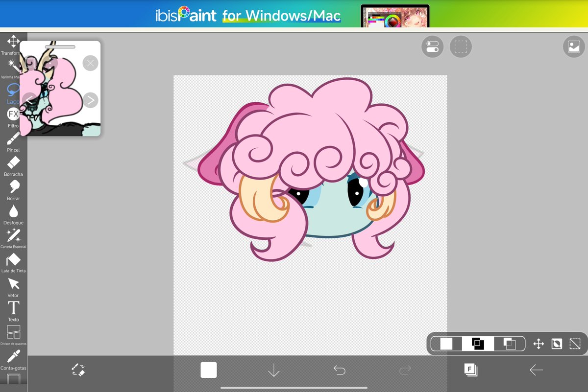The width and height of the screenshot is (588, 392).
Task: Select the Texto tool
Action: pos(13,311)
